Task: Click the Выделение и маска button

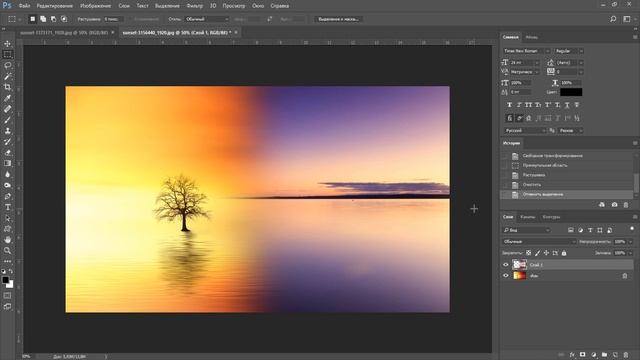Action: click(x=338, y=19)
